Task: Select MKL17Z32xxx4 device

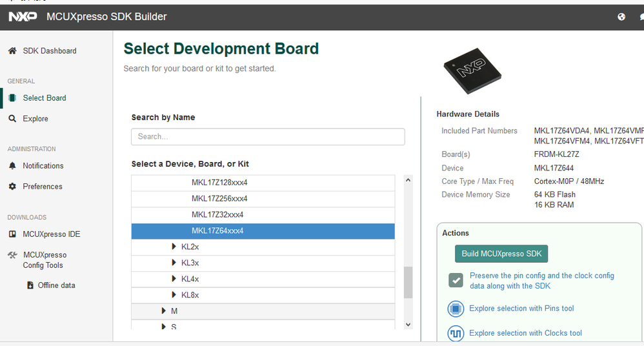Action: coord(263,214)
